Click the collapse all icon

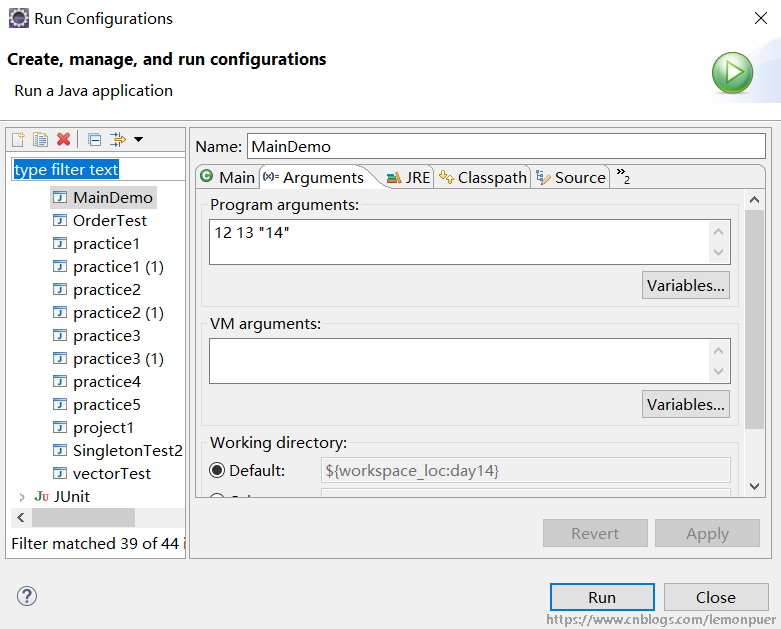click(x=94, y=139)
